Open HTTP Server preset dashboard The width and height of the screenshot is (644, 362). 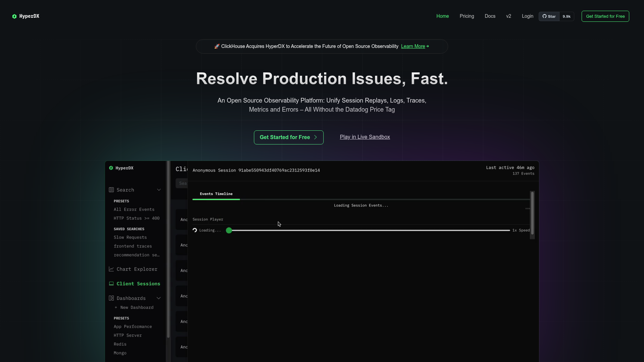coord(127,335)
